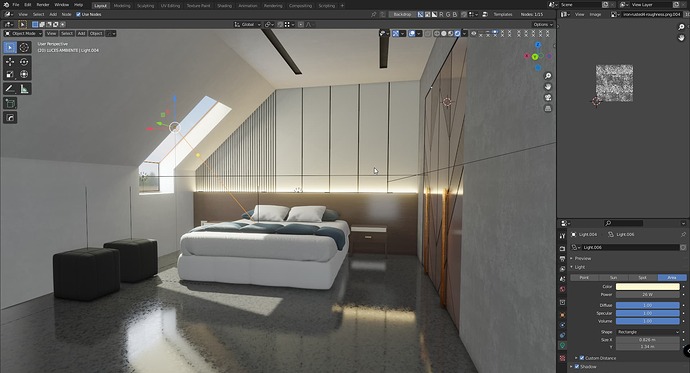The height and width of the screenshot is (373, 690).
Task: Select the Add Cube tool
Action: 10,103
